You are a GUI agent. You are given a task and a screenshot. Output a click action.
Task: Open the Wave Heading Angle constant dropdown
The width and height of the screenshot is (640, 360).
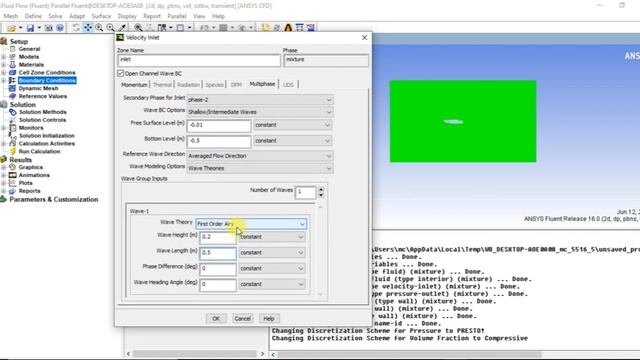coord(272,284)
